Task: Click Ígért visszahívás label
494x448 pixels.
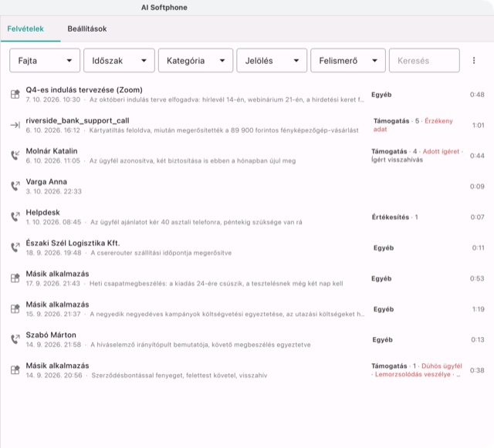Action: tap(397, 160)
